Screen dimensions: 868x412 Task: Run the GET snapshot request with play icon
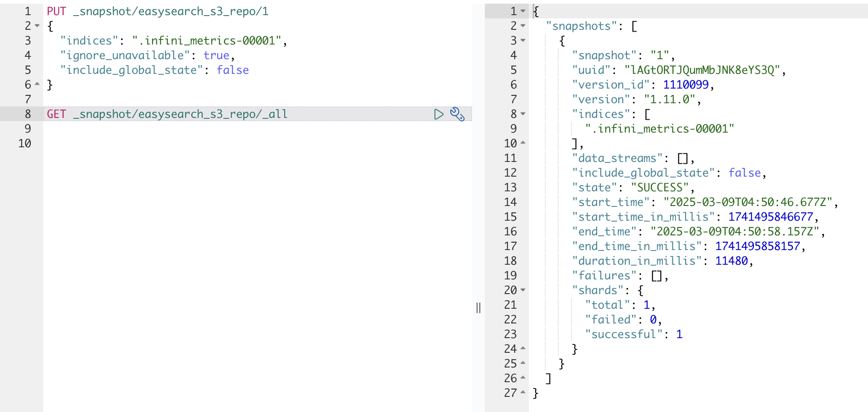tap(439, 114)
